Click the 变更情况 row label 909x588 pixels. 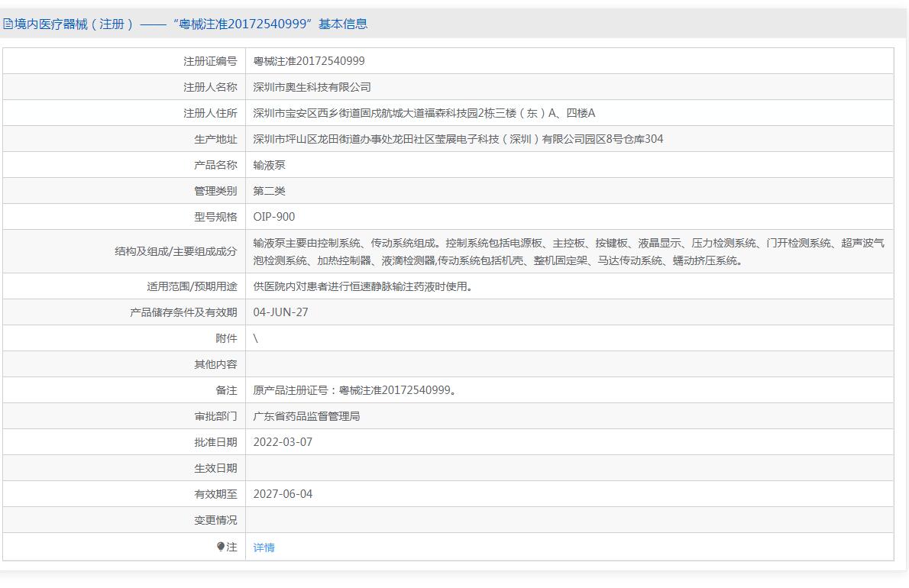click(215, 520)
